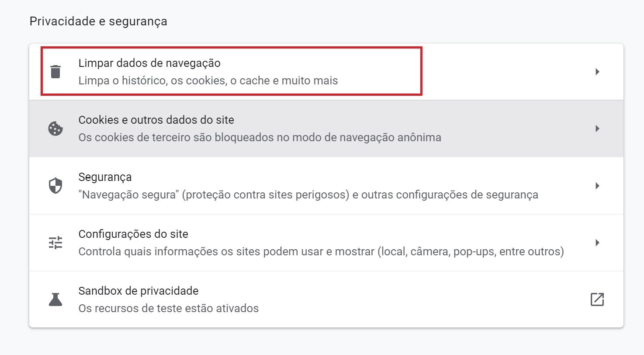Image resolution: width=644 pixels, height=355 pixels.
Task: Click the flask icon for Sandbox de privacidade
Action: pos(55,299)
